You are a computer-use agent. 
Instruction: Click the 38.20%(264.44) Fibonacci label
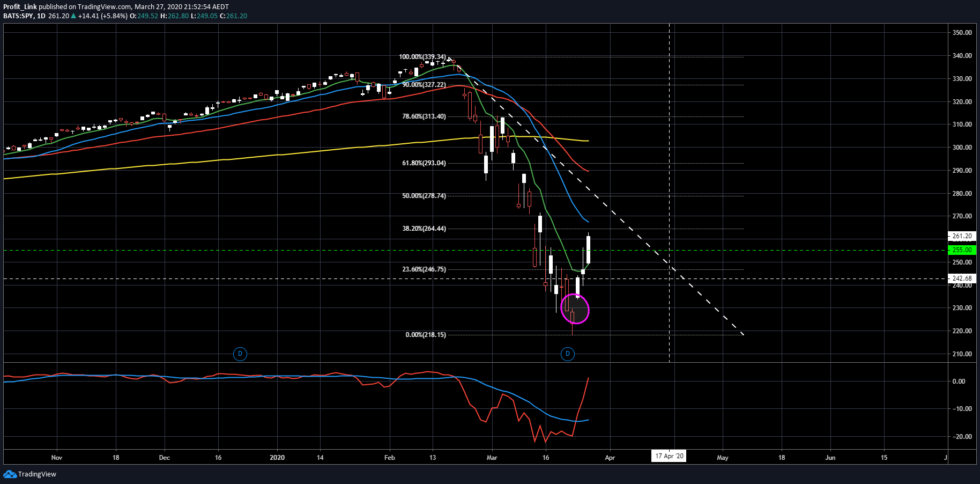click(x=424, y=229)
